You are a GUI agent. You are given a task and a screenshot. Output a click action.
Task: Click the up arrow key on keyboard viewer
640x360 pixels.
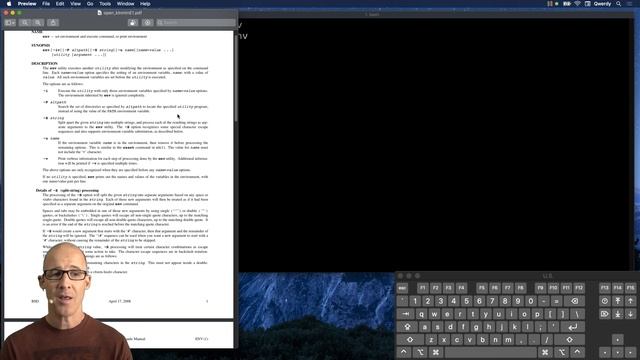point(618,340)
